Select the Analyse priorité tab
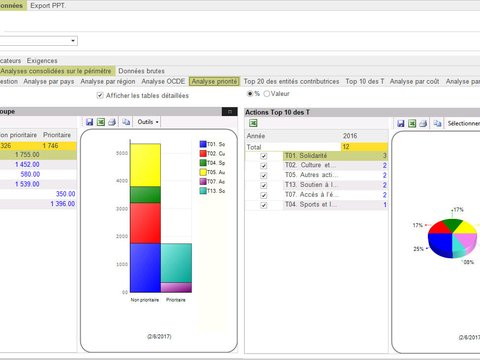 click(214, 81)
